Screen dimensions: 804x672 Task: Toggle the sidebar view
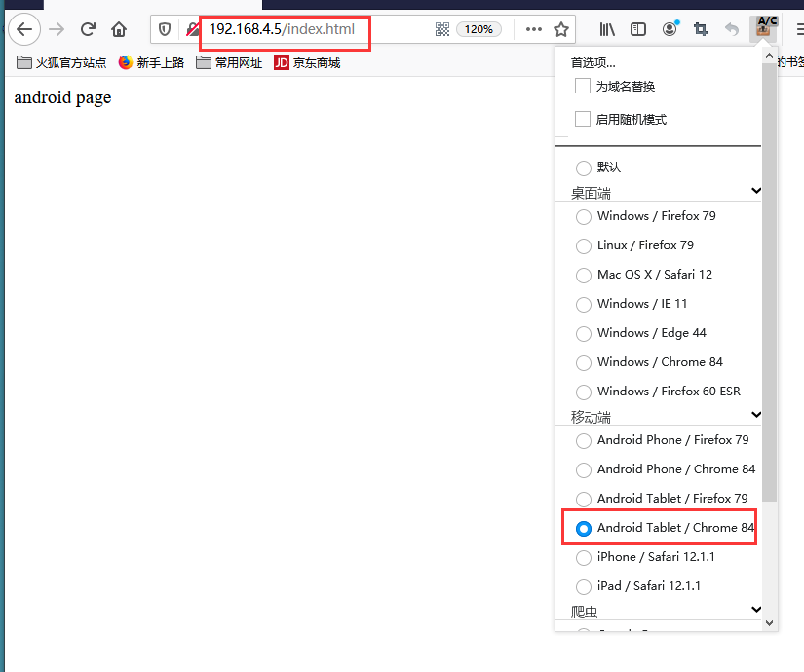click(638, 29)
